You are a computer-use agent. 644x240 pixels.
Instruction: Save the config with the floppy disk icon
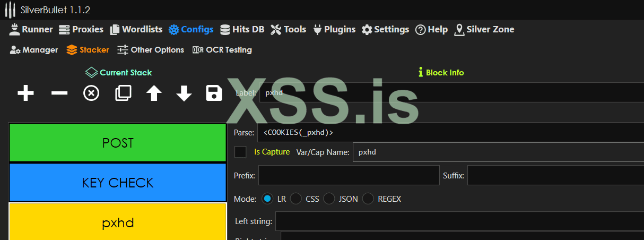214,93
